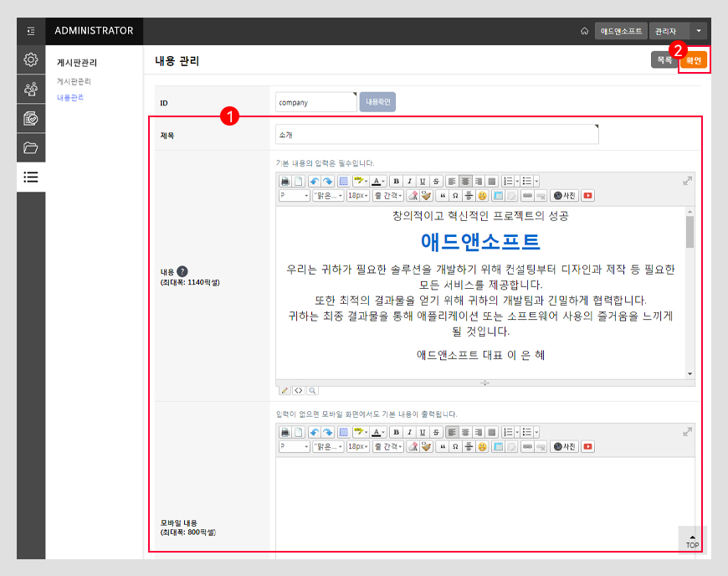The image size is (728, 576).
Task: Undo the last edit in the 내용 editor
Action: [315, 181]
